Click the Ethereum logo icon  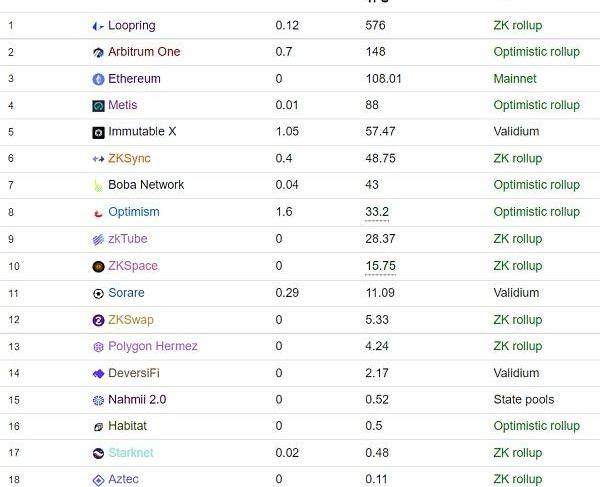(x=98, y=79)
